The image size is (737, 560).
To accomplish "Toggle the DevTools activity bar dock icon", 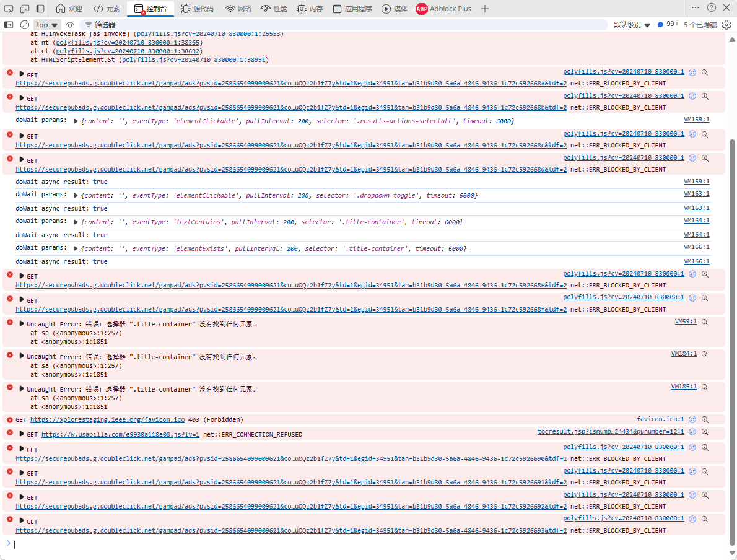I will [x=40, y=9].
